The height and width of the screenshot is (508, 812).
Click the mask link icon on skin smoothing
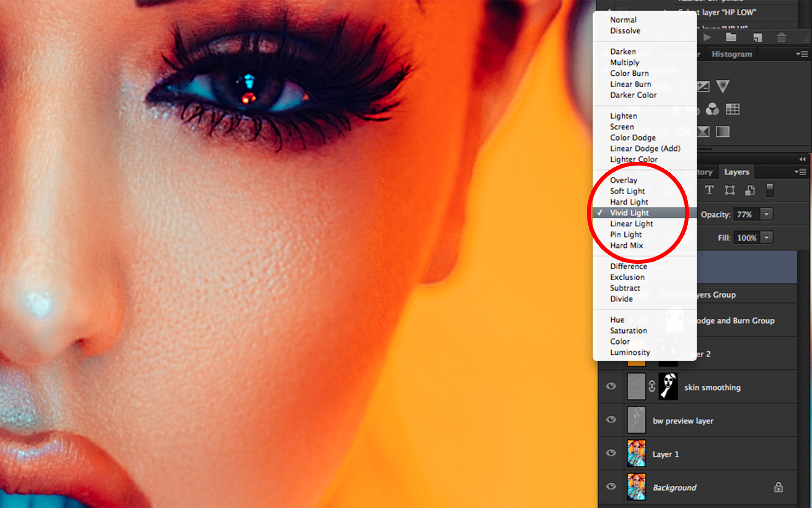(652, 386)
